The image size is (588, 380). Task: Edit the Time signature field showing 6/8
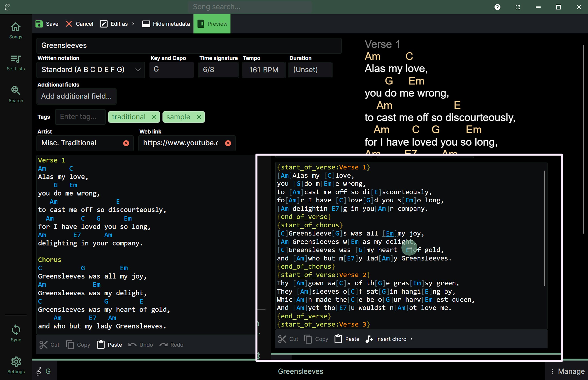219,70
